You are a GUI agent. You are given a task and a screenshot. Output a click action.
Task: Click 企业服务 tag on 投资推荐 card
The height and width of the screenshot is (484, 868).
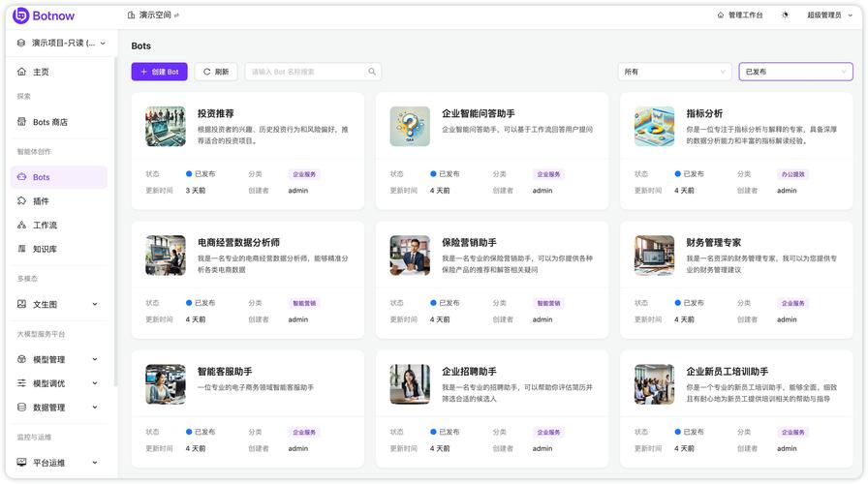click(304, 174)
